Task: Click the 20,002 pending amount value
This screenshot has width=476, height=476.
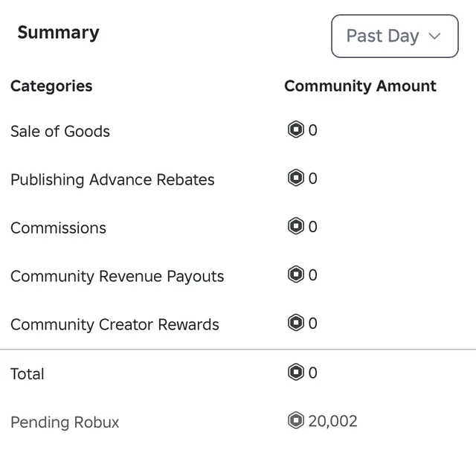Action: coord(332,422)
